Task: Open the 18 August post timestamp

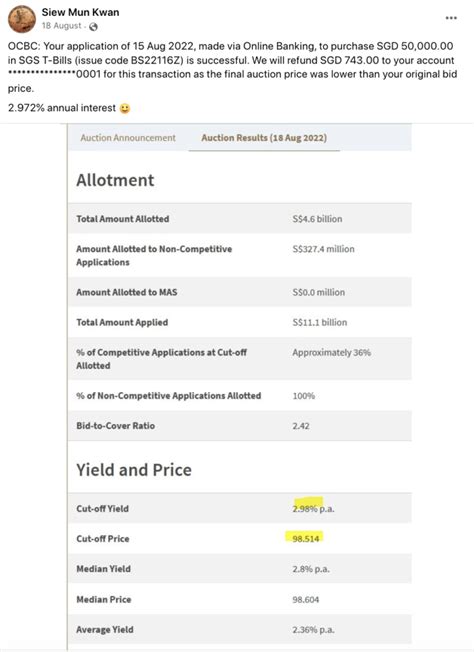Action: pos(62,26)
